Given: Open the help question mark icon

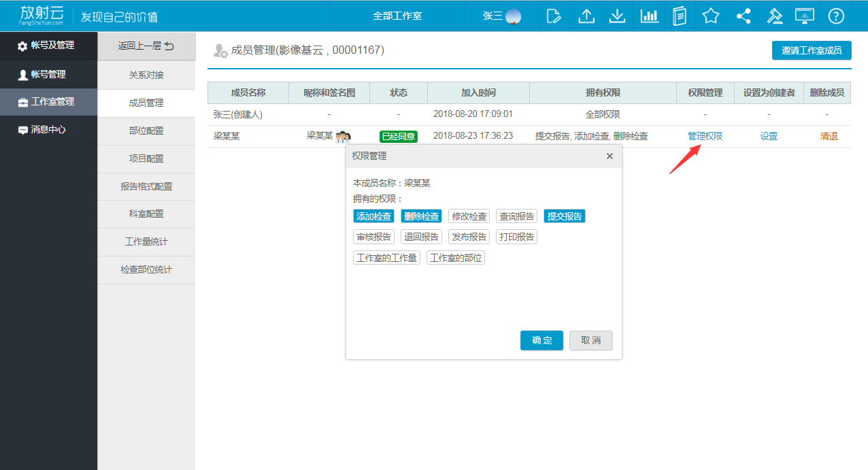Looking at the screenshot, I should (x=836, y=16).
